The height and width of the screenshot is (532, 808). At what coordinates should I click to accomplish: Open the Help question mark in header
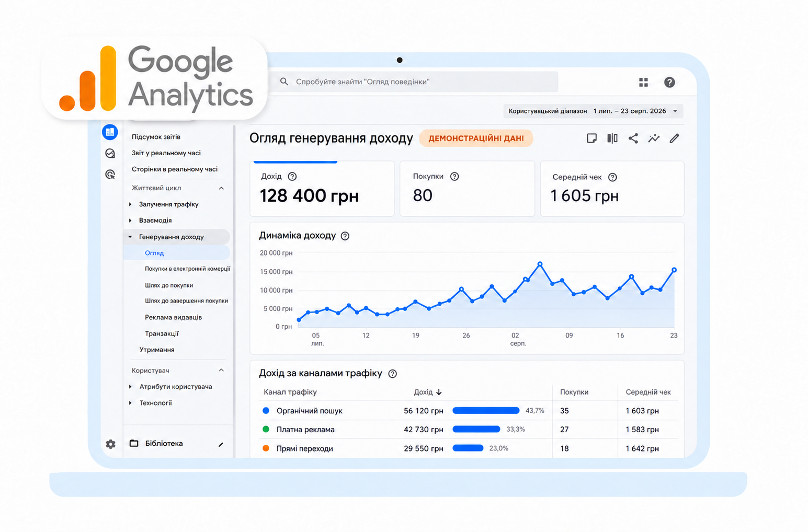pyautogui.click(x=669, y=82)
